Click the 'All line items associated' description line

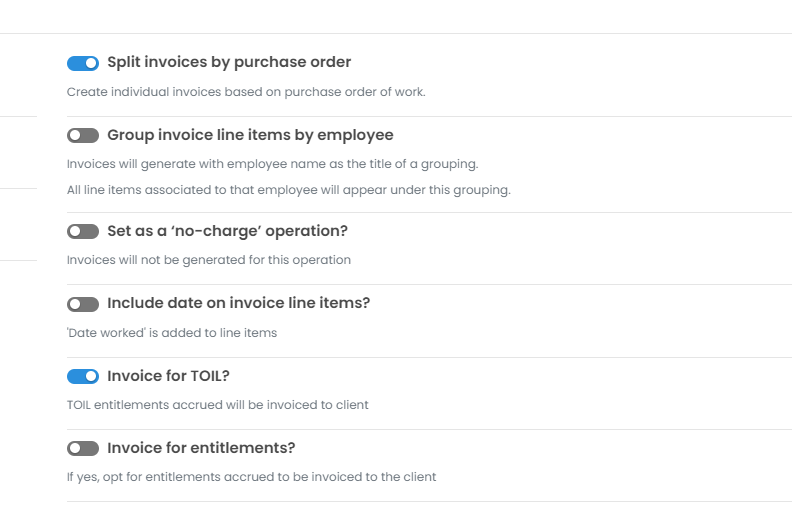[288, 190]
